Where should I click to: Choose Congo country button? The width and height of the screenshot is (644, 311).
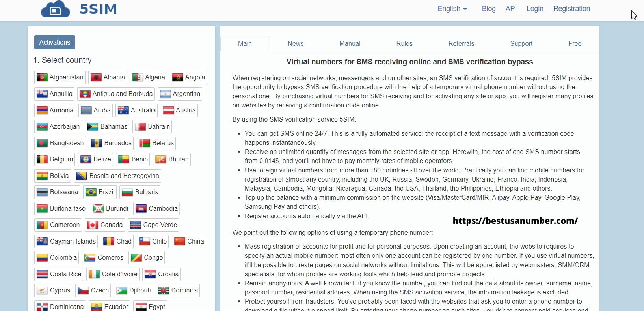(147, 258)
